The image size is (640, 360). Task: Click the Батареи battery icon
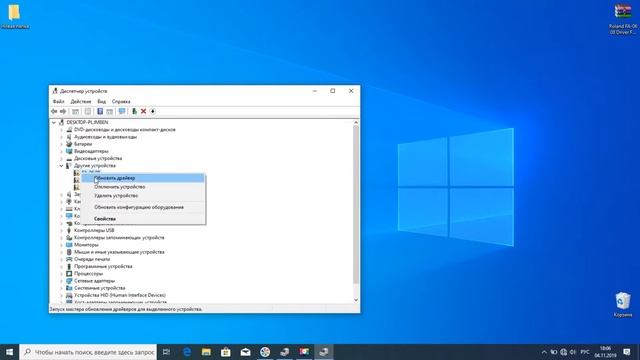69,144
